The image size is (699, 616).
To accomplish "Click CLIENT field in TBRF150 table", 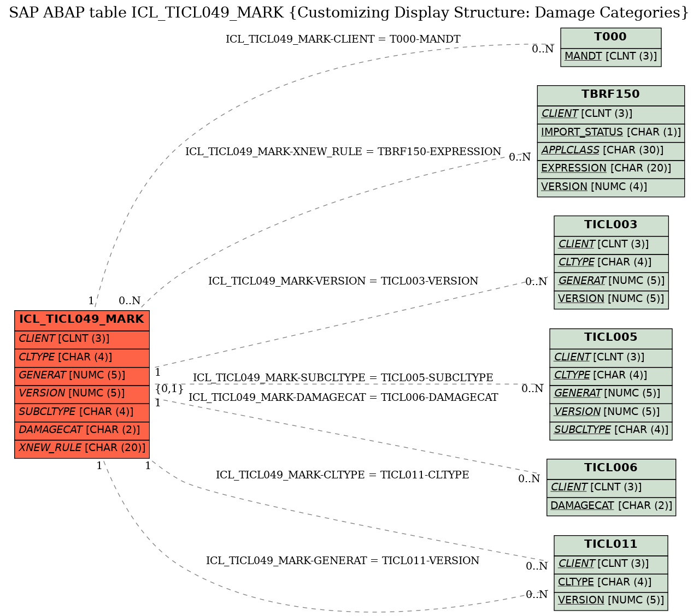I will [x=610, y=114].
